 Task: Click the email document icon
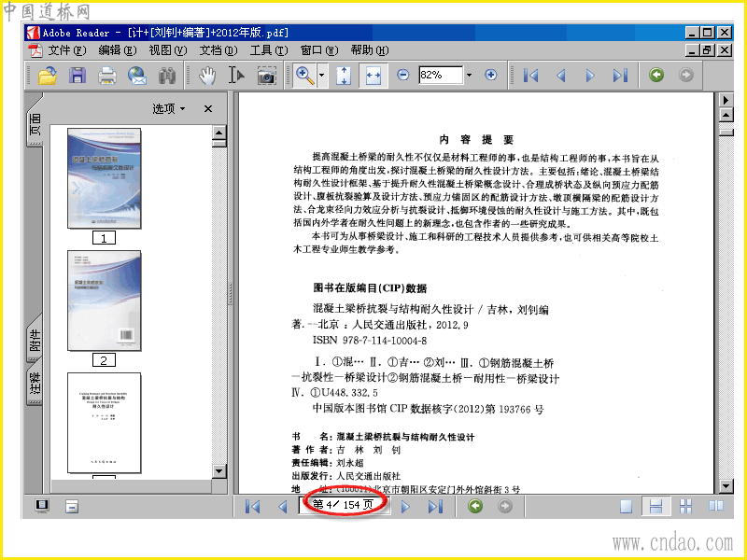point(137,76)
